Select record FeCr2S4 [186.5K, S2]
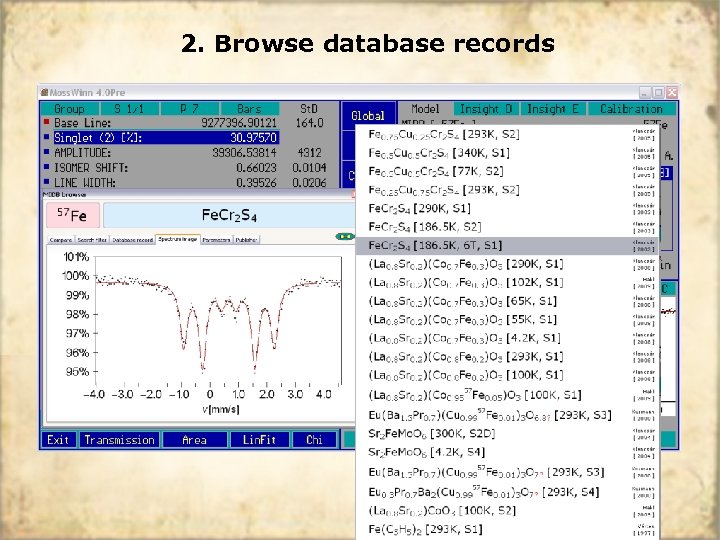Image resolution: width=720 pixels, height=540 pixels. [x=507, y=227]
